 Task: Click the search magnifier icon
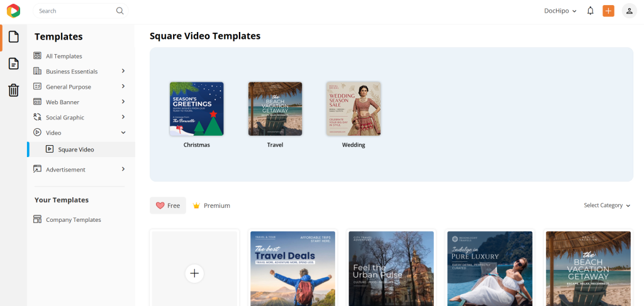[x=119, y=11]
